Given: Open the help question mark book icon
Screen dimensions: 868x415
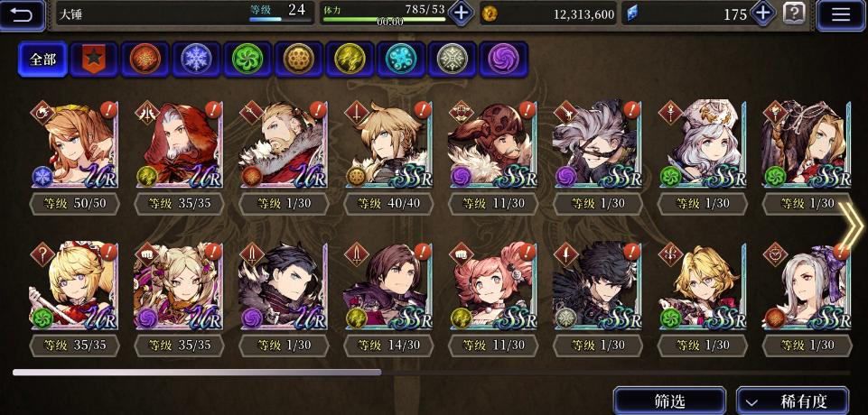Looking at the screenshot, I should (794, 14).
